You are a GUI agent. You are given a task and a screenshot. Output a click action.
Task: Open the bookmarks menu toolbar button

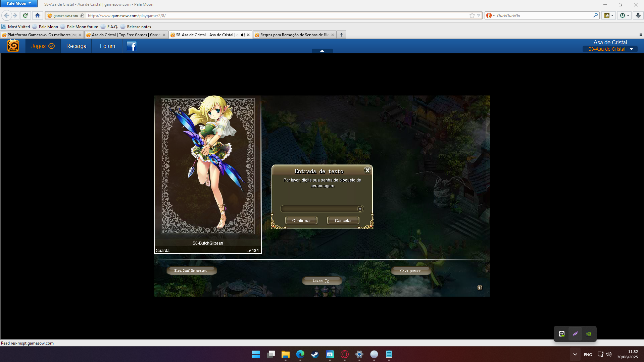click(x=609, y=15)
